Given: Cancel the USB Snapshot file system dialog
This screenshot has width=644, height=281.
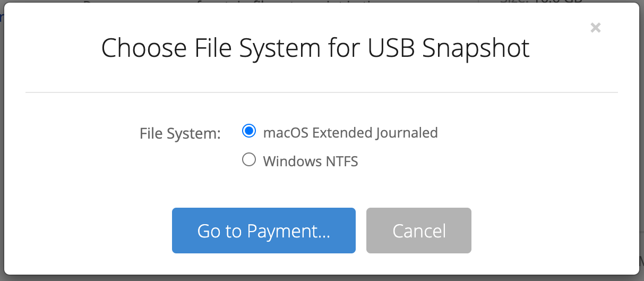Looking at the screenshot, I should coord(419,231).
